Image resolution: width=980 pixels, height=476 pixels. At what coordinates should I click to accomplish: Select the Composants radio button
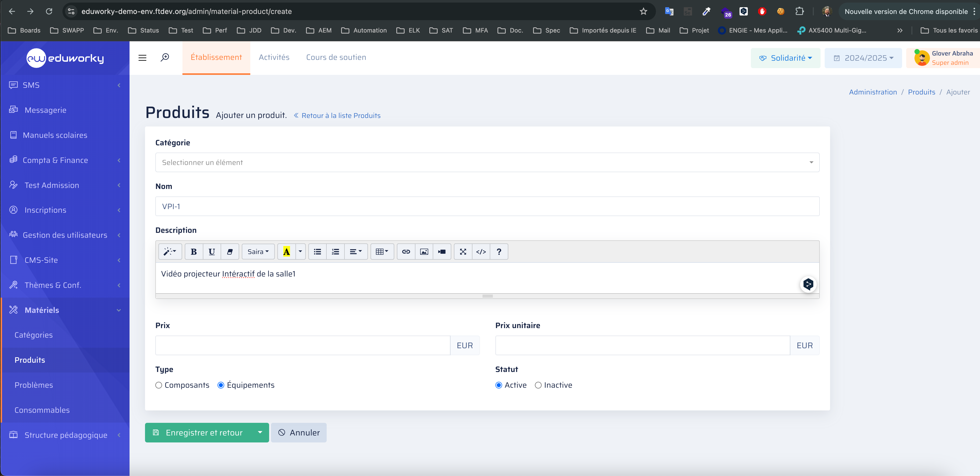pyautogui.click(x=159, y=385)
